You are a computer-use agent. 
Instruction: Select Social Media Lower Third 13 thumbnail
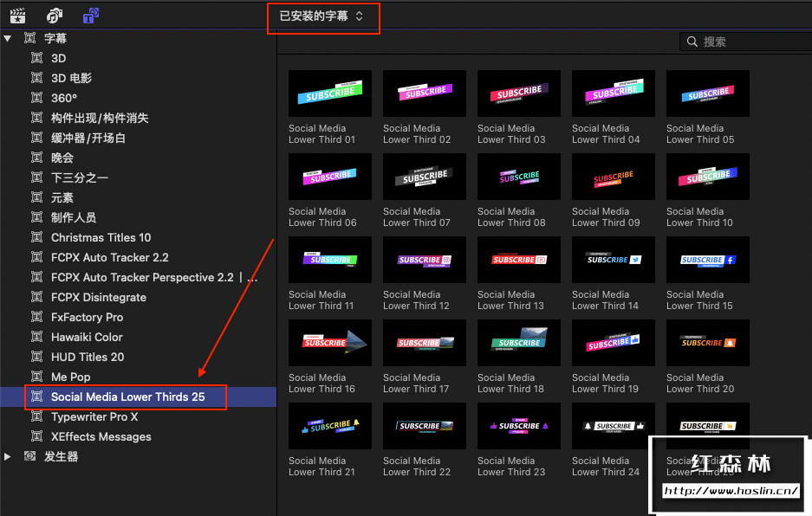coord(519,260)
